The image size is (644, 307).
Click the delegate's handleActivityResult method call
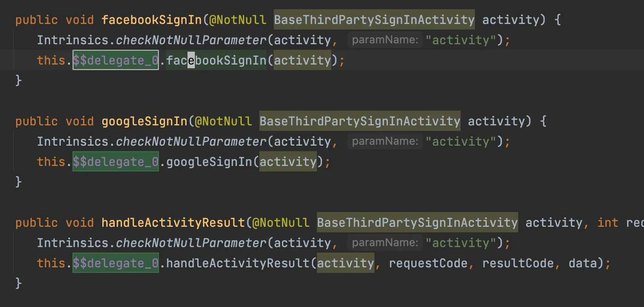click(238, 263)
